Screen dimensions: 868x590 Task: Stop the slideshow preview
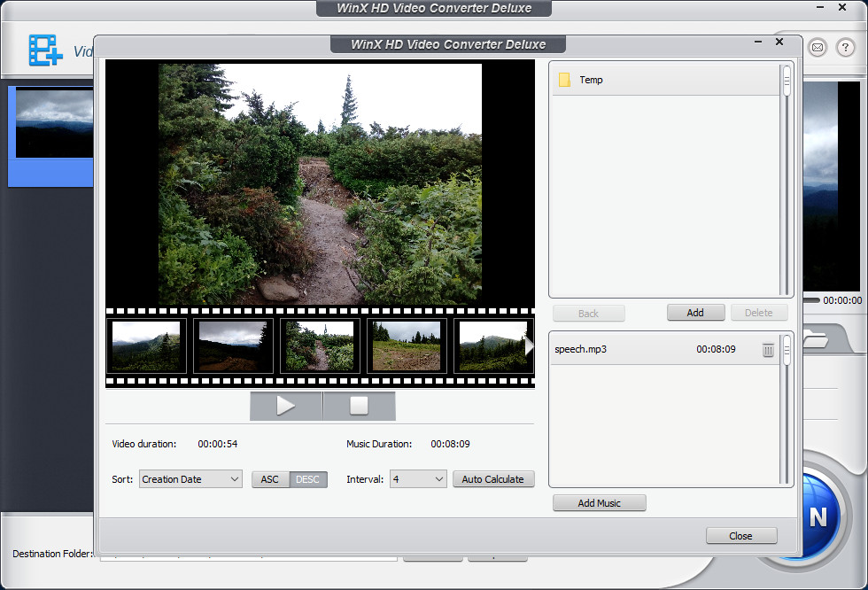360,406
